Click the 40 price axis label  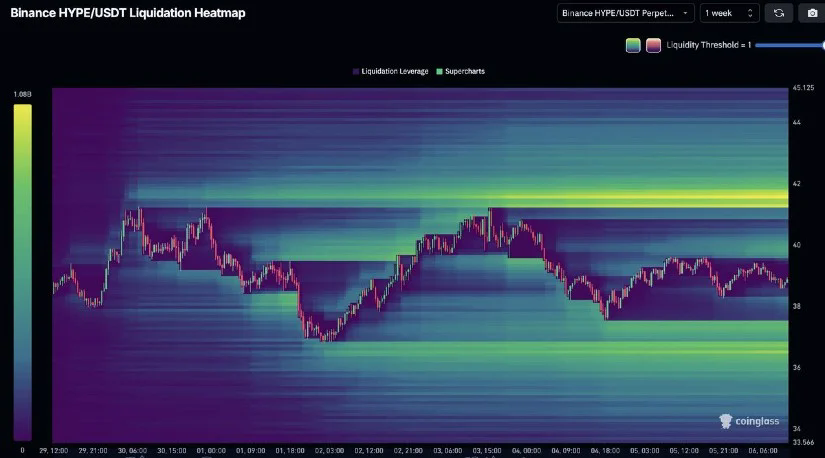pos(797,245)
